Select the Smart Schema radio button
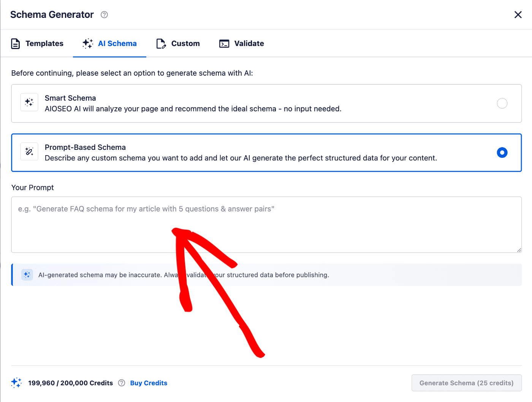The width and height of the screenshot is (532, 402). tap(502, 103)
